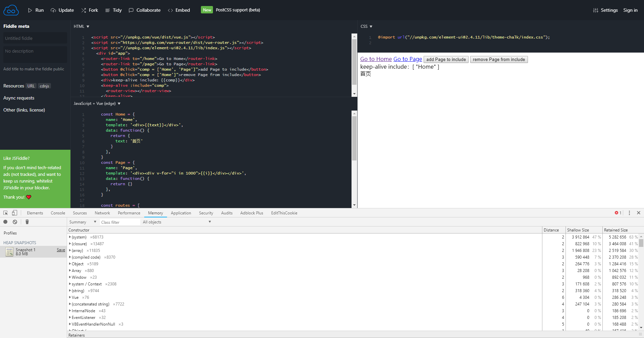Close the DevTools panel
The image size is (644, 338).
point(639,213)
